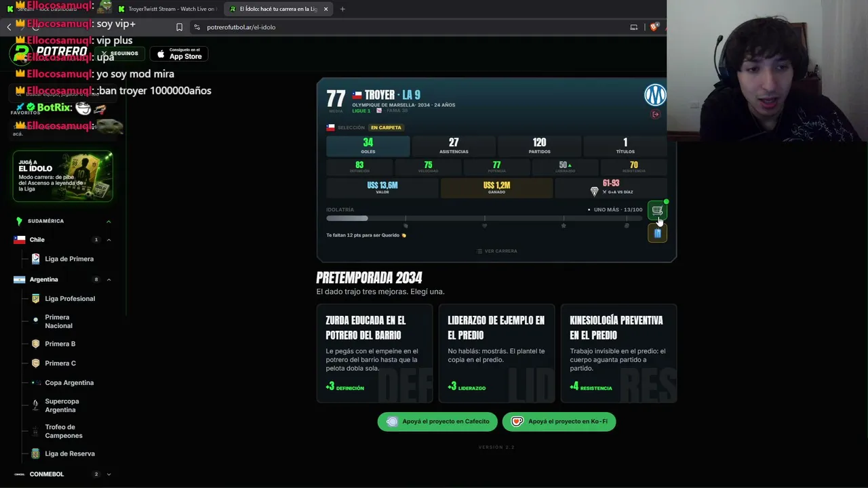
Task: Collapse the Argentina leagues list
Action: (x=108, y=279)
